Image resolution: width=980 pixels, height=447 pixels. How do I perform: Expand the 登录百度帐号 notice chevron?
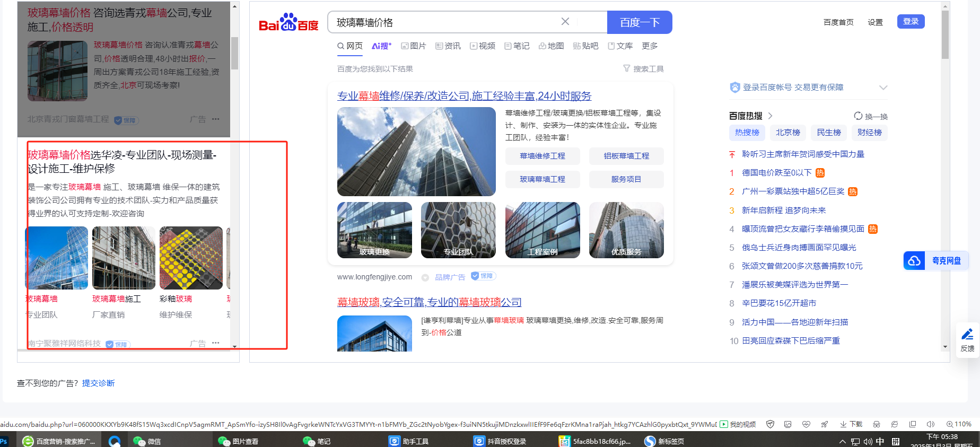883,87
